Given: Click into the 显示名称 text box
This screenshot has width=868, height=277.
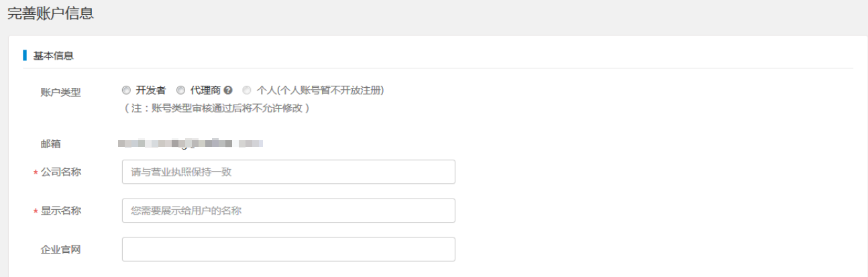Looking at the screenshot, I should coord(288,211).
